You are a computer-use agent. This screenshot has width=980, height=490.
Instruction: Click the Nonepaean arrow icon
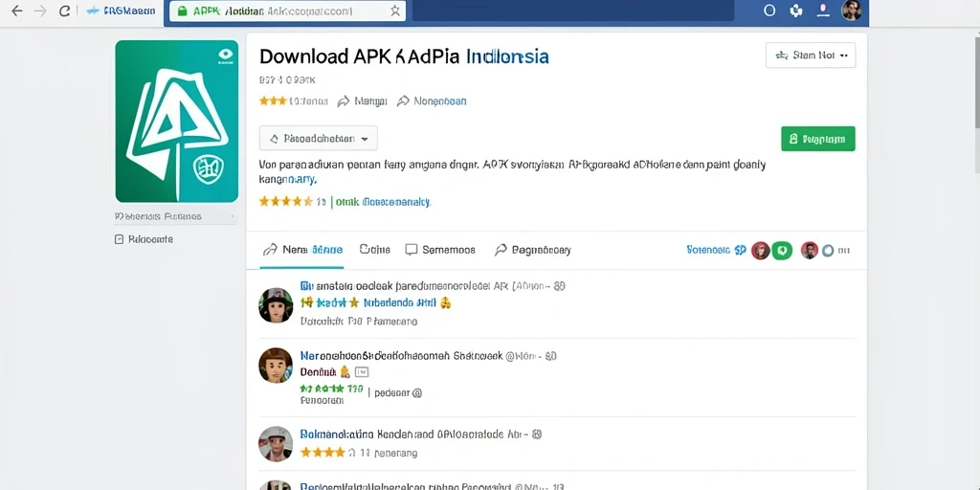(403, 101)
